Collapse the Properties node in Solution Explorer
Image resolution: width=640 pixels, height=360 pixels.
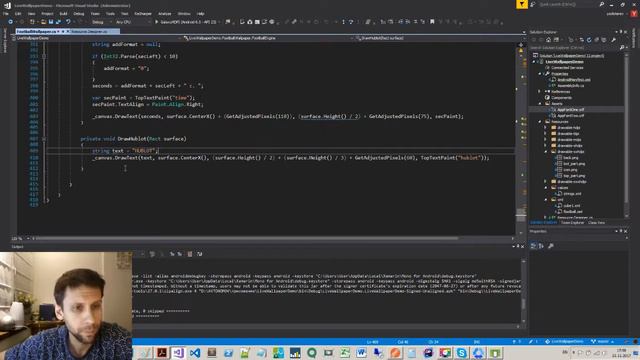coord(540,74)
